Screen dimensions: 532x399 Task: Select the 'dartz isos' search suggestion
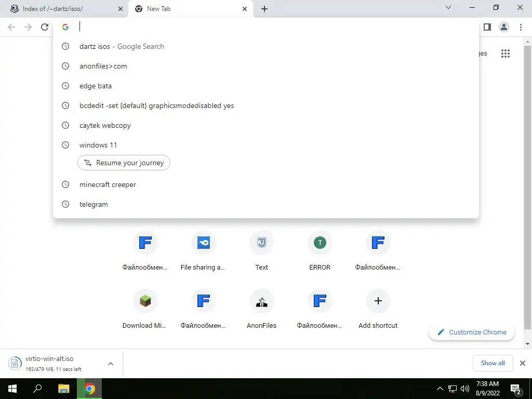coord(266,46)
